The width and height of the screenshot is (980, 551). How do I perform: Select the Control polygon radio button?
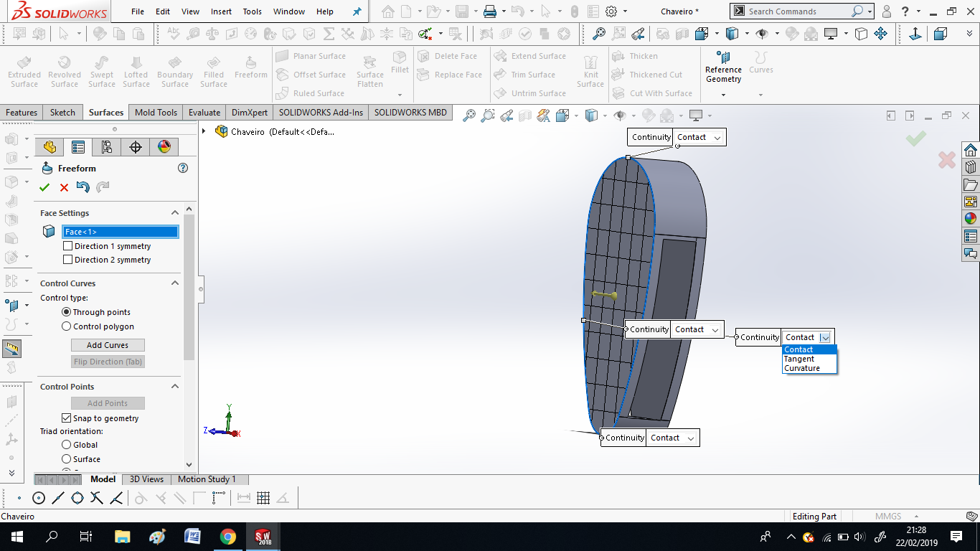[x=65, y=326]
